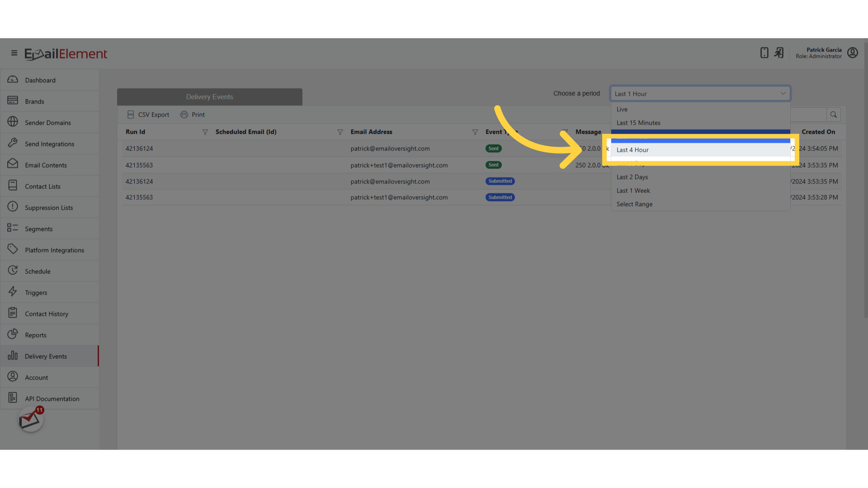Viewport: 868px width, 488px height.
Task: Click the Schedule clock icon
Action: pyautogui.click(x=13, y=271)
